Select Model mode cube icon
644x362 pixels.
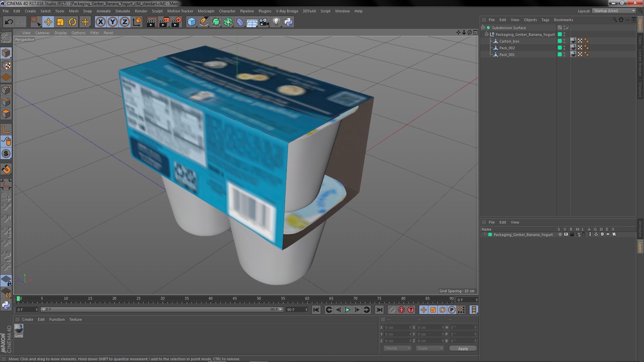pyautogui.click(x=6, y=53)
